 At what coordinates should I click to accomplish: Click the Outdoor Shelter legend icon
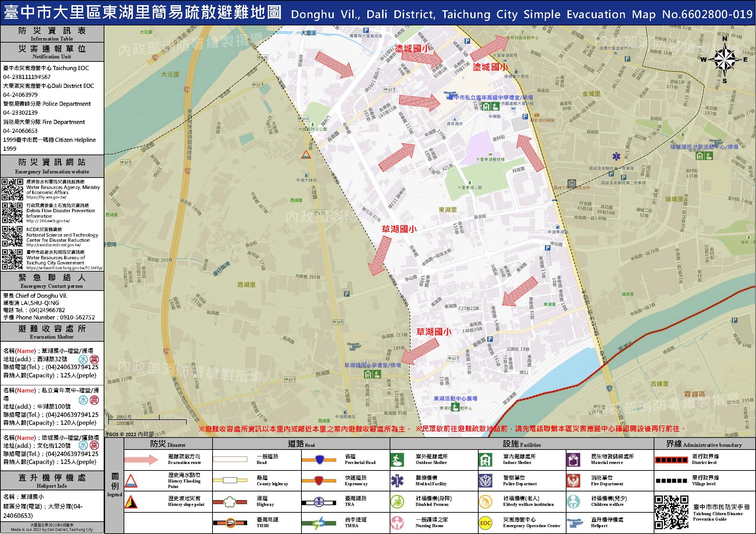pyautogui.click(x=397, y=460)
